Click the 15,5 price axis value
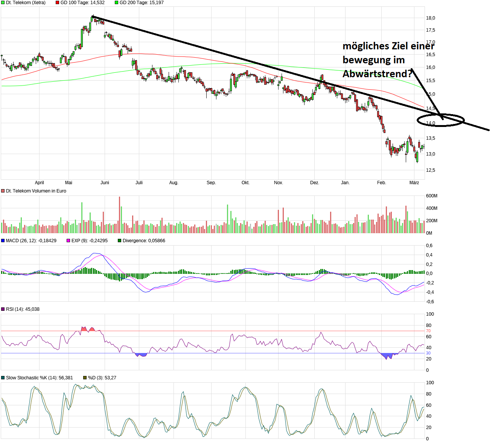Viewport: 504px width, 443px height. (x=431, y=81)
